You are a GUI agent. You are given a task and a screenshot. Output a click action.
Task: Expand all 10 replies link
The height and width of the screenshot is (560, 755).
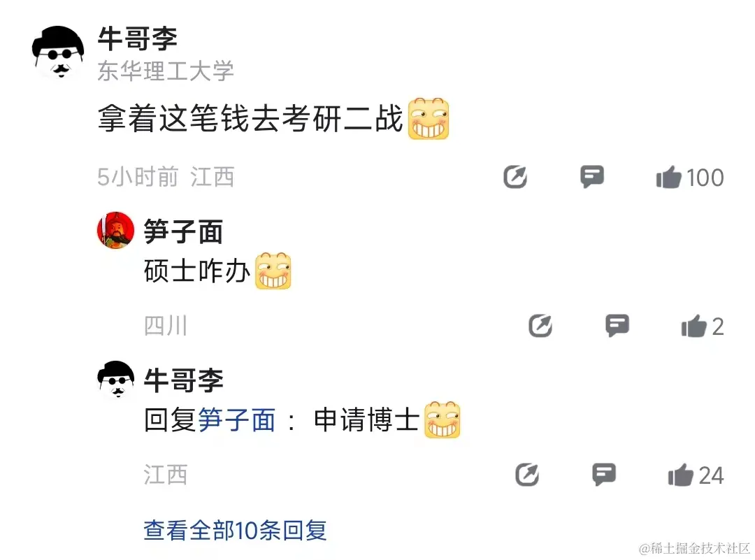click(x=235, y=530)
